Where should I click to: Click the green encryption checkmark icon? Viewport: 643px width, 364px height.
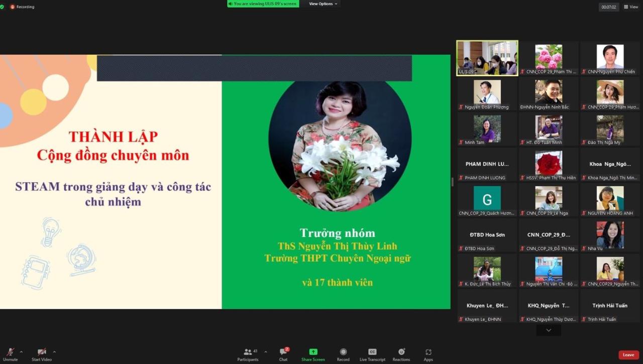point(3,7)
